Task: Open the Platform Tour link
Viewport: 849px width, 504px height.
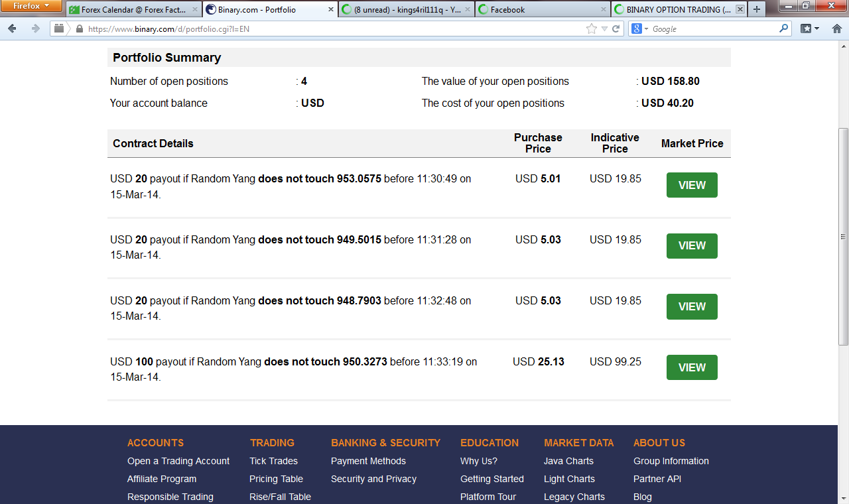Action: (x=488, y=497)
